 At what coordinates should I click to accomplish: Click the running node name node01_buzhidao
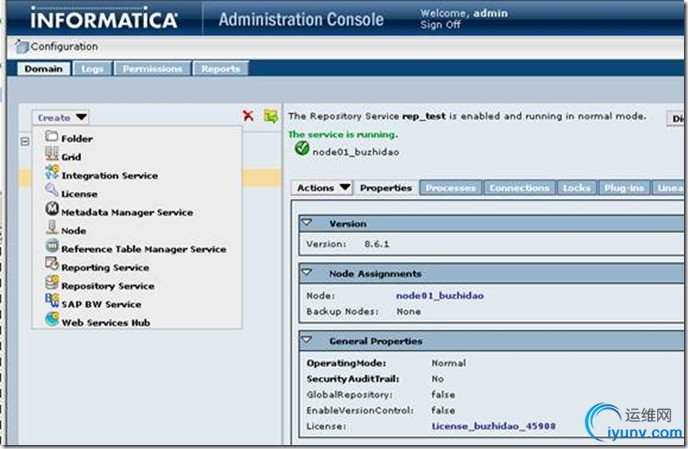[x=355, y=152]
